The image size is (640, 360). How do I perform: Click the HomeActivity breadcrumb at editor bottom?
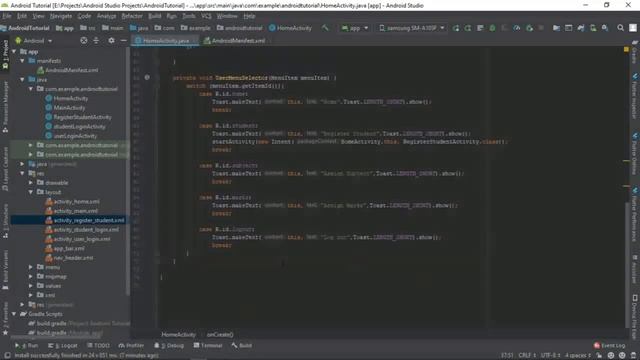[178, 334]
